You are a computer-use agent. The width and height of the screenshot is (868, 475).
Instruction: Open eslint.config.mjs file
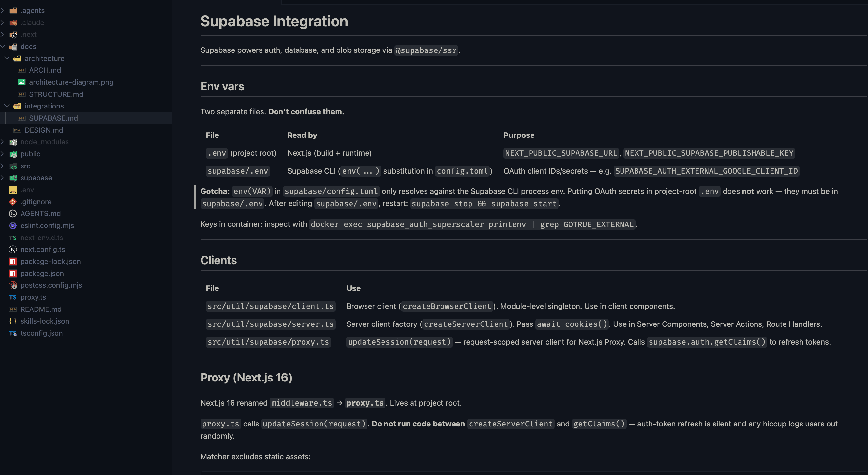coord(47,226)
